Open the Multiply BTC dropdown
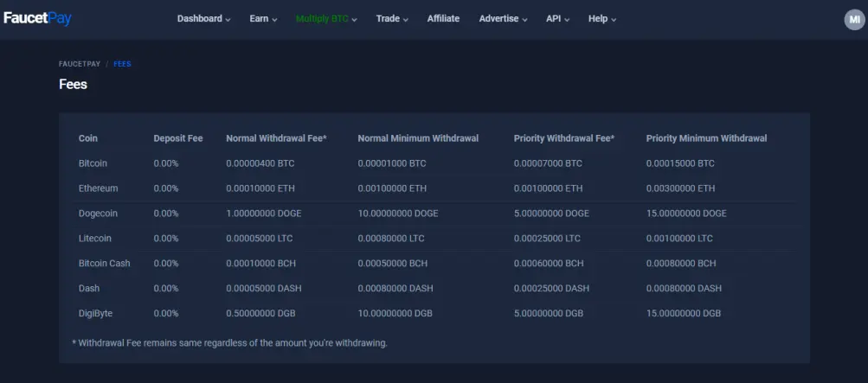This screenshot has height=383, width=868. point(326,19)
